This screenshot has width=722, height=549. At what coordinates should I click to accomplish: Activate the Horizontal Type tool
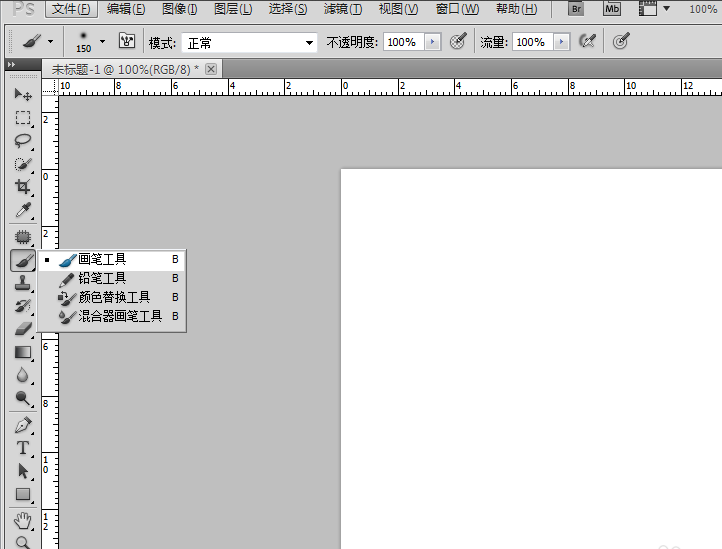click(23, 448)
